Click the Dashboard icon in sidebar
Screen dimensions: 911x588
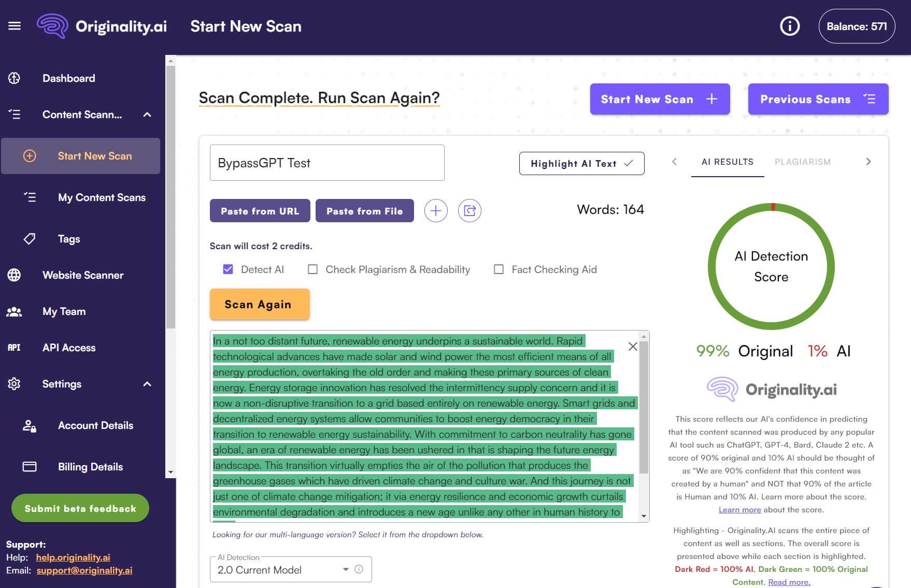click(14, 78)
